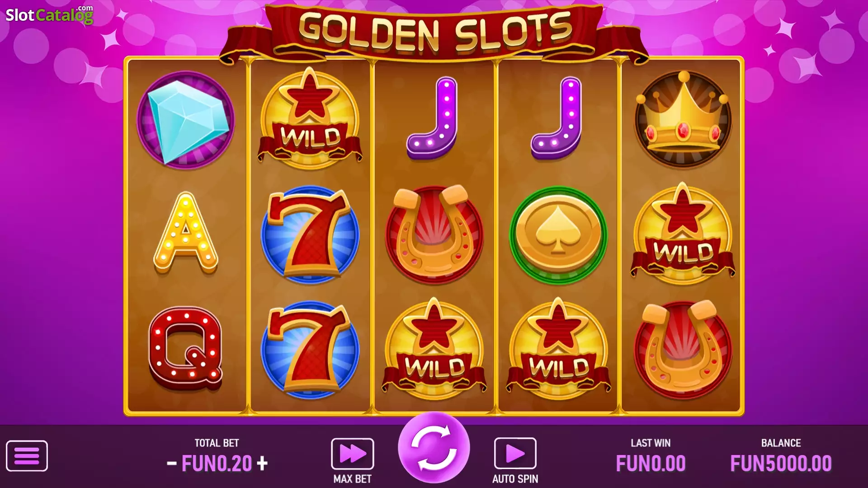Click the gold spade coin symbol
868x488 pixels.
pos(558,235)
